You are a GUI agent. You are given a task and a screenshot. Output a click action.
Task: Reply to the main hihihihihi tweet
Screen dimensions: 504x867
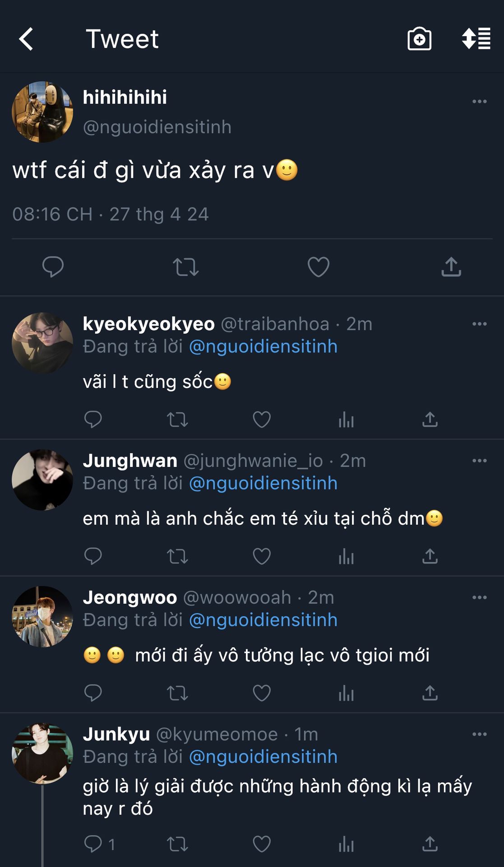coord(53,266)
